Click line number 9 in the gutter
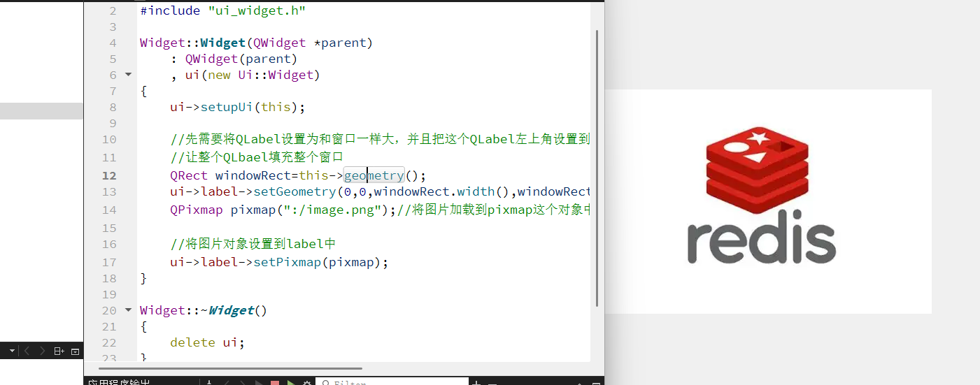The height and width of the screenshot is (385, 980). tap(113, 123)
